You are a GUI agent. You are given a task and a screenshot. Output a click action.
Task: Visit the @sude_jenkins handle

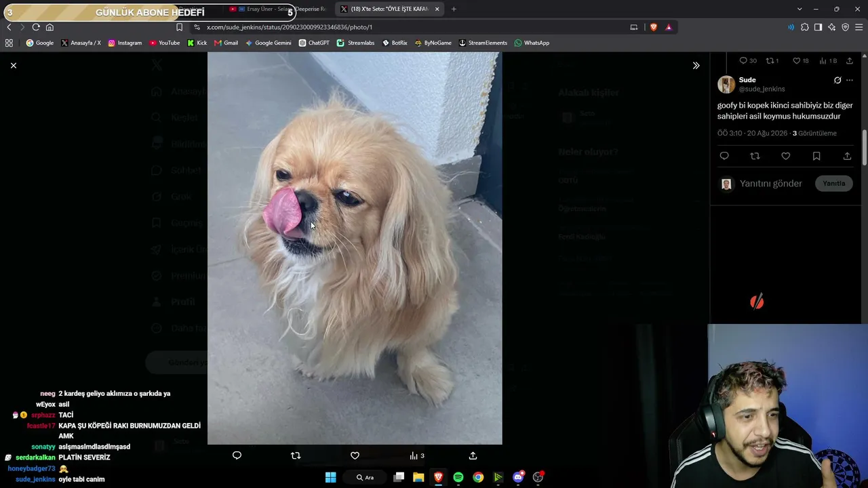pyautogui.click(x=762, y=89)
